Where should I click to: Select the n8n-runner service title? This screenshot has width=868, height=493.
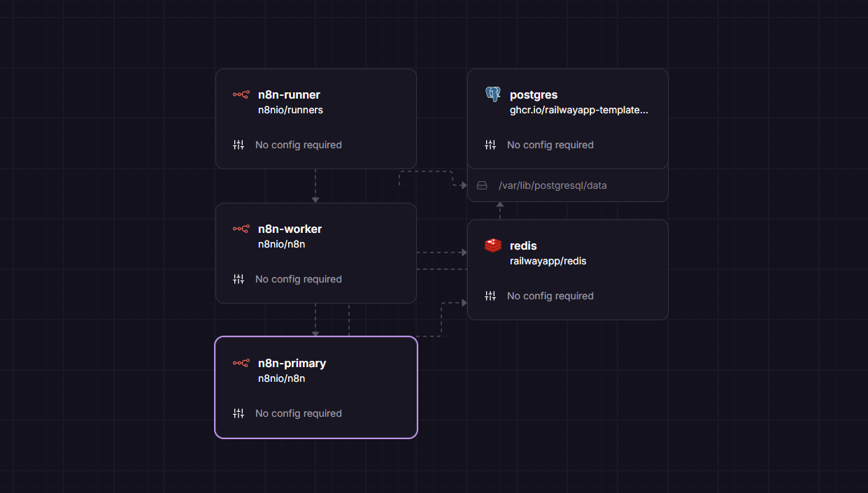289,94
